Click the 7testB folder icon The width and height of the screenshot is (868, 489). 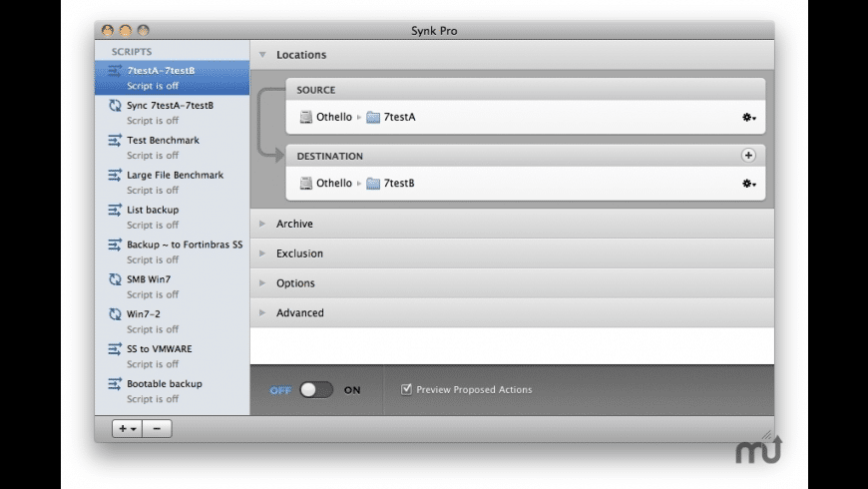pos(373,183)
